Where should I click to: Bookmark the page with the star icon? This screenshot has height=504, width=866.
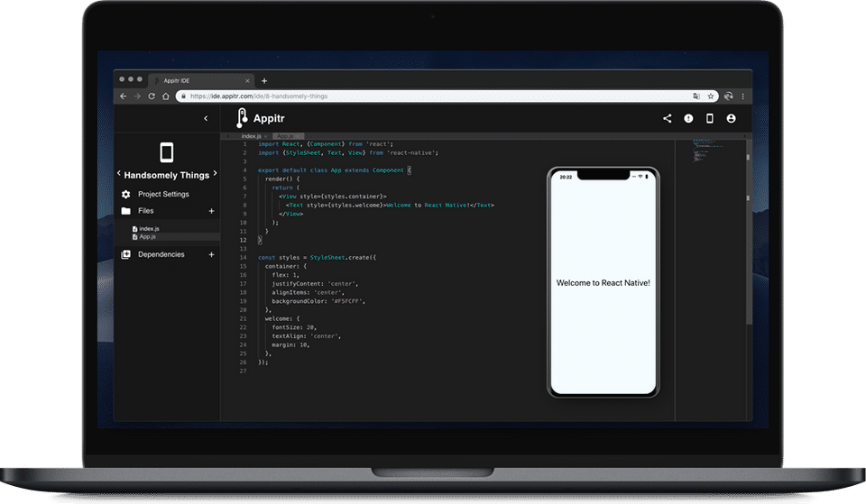[711, 96]
